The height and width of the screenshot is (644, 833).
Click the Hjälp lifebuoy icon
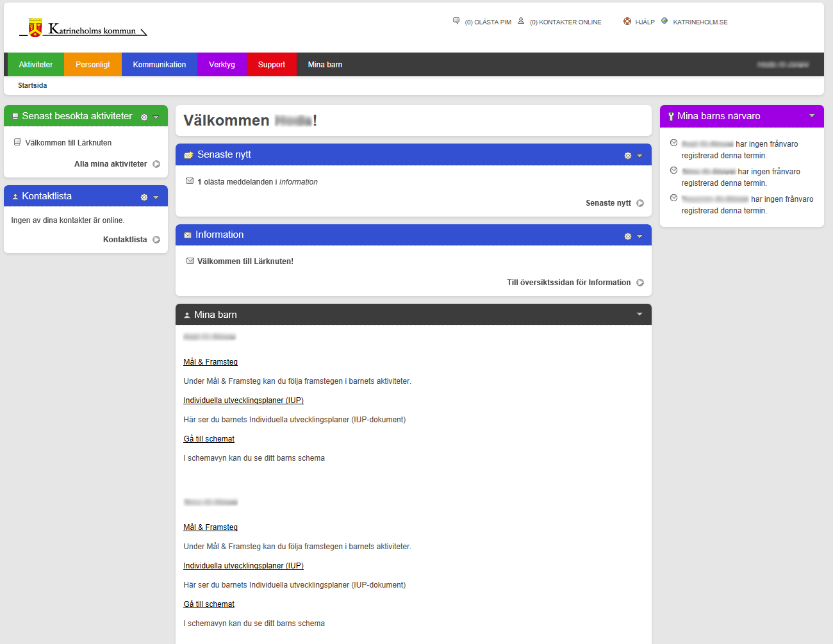pos(627,21)
